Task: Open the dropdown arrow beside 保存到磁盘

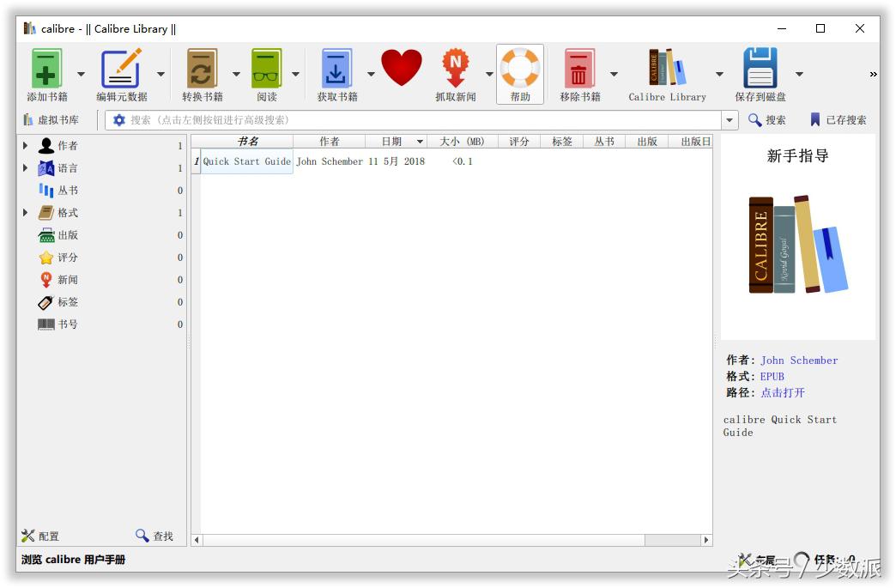Action: [798, 74]
